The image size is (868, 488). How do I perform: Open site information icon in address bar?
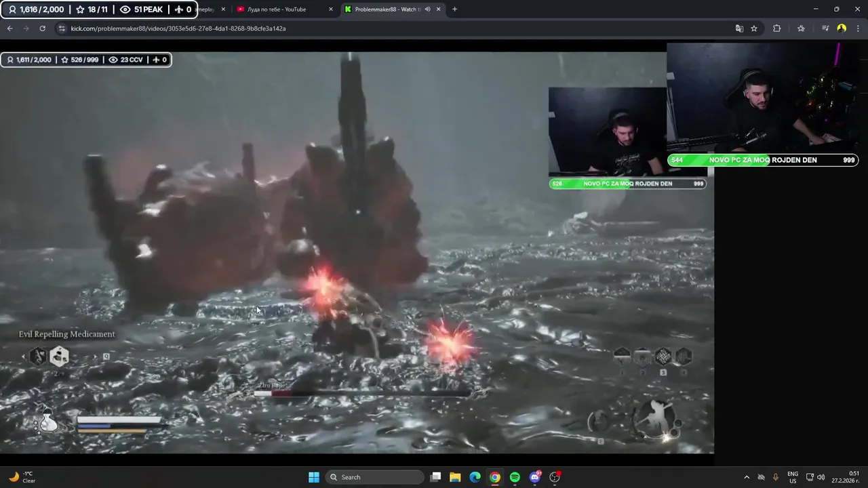[x=62, y=28]
